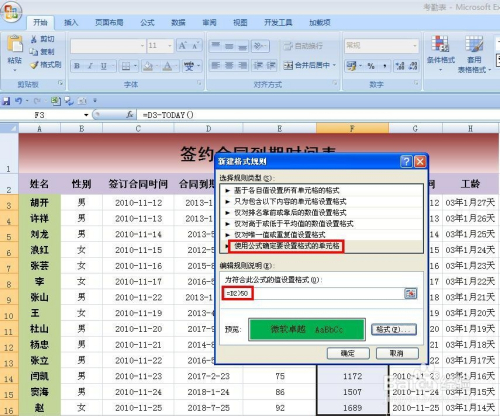Toggle italic formatting (I)

click(90, 66)
